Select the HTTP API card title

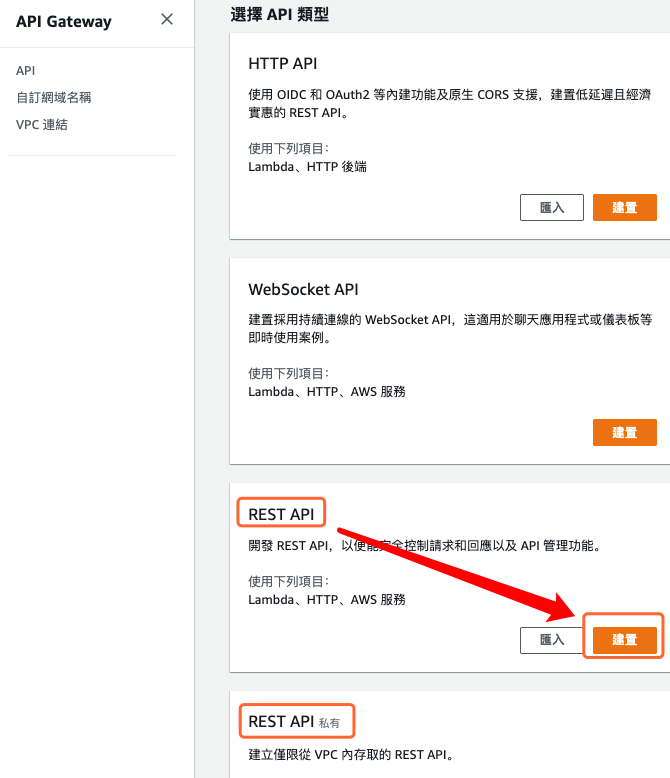[282, 64]
